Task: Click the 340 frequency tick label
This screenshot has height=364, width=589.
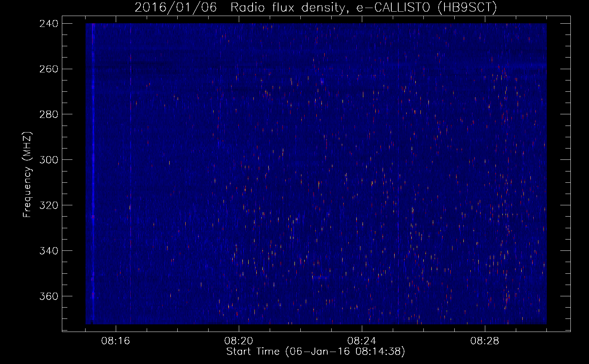Action: (x=49, y=251)
